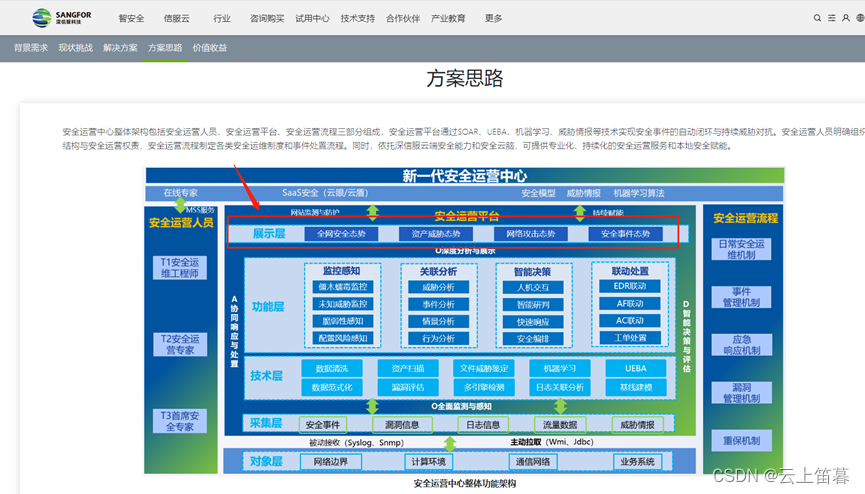Click the 日志信息 collection box
This screenshot has width=865, height=494.
click(x=483, y=424)
